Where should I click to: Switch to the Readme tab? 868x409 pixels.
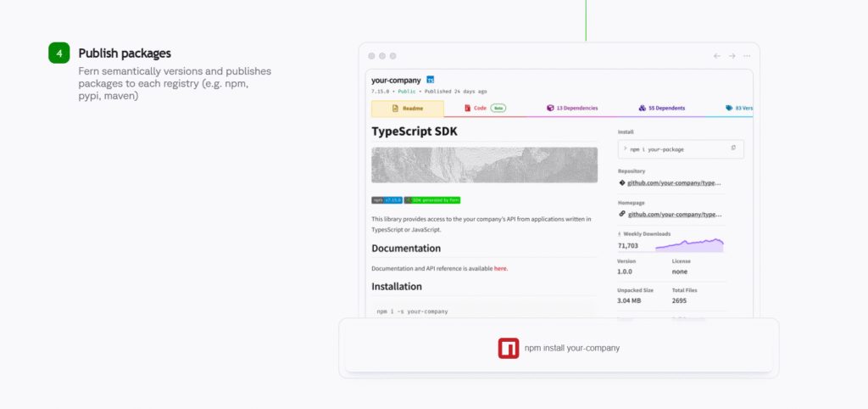tap(407, 109)
